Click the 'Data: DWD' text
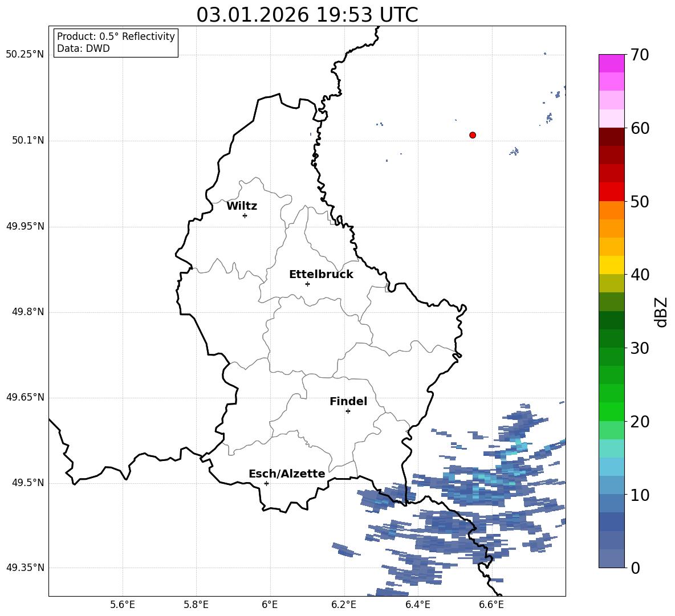Screen dimensions: 675x616 coord(83,48)
